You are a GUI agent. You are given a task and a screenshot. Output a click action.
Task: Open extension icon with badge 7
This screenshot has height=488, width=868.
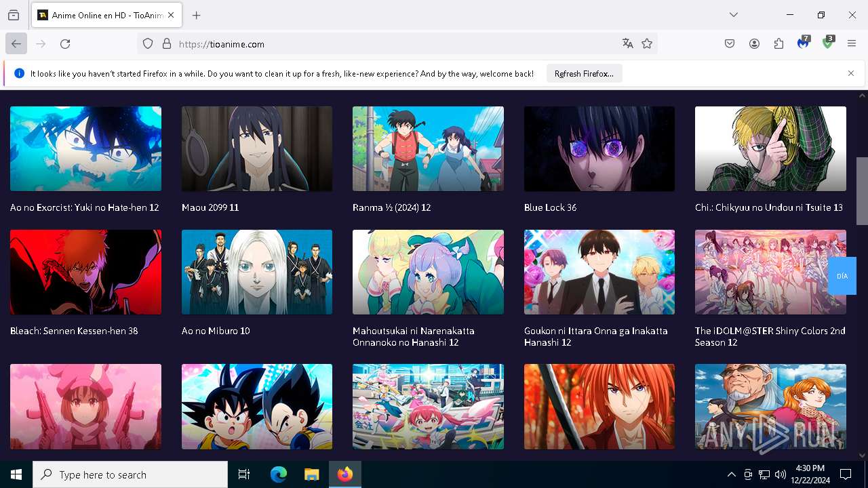(804, 43)
